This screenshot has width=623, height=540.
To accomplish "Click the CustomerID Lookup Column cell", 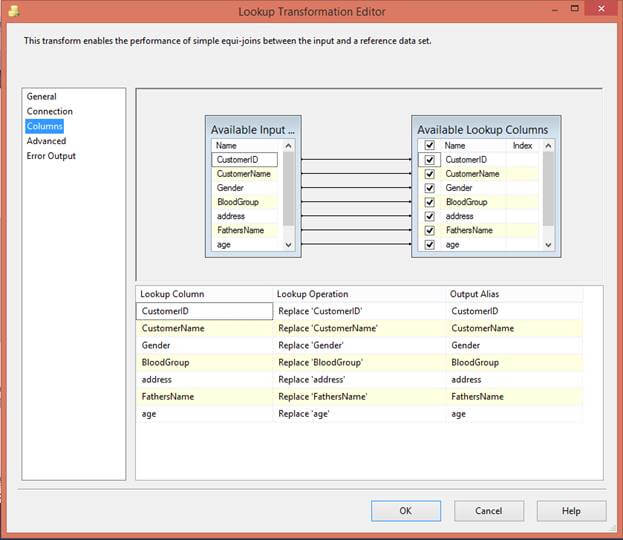I will click(x=205, y=311).
